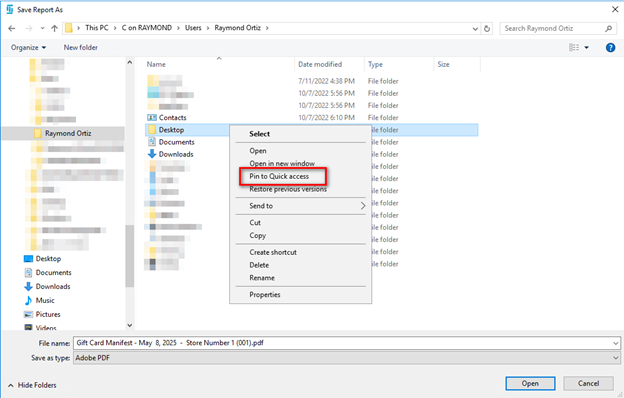
Task: Create a New folder
Action: click(x=80, y=47)
